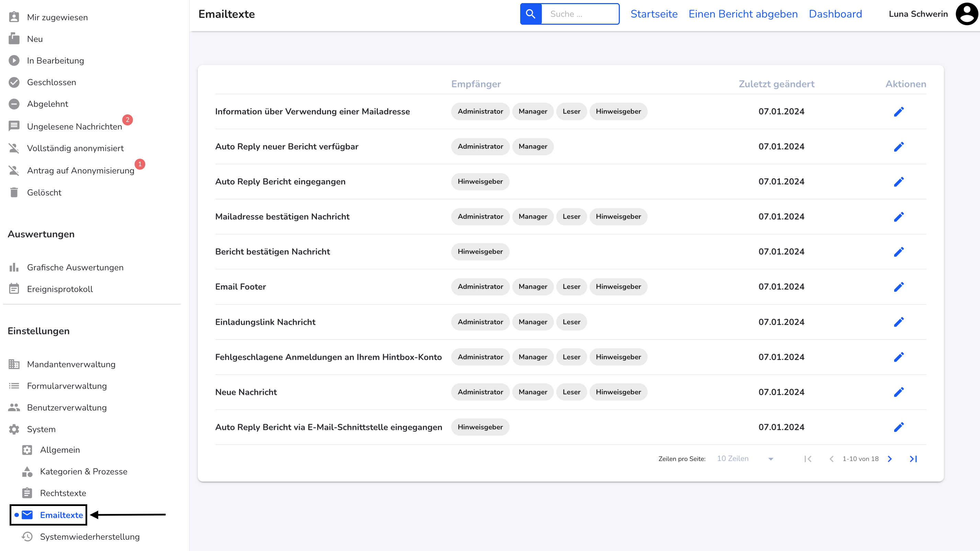This screenshot has height=551, width=980.
Task: Open the 'Neu' reports list
Action: (35, 39)
